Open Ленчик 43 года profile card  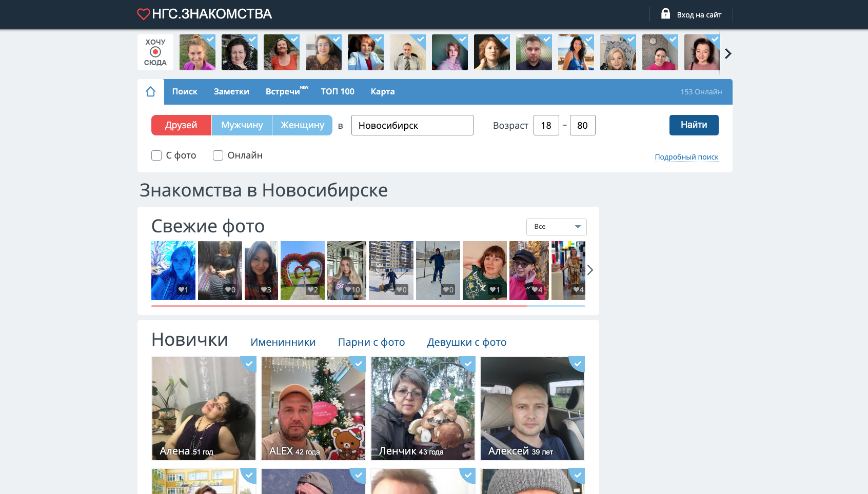tap(423, 408)
